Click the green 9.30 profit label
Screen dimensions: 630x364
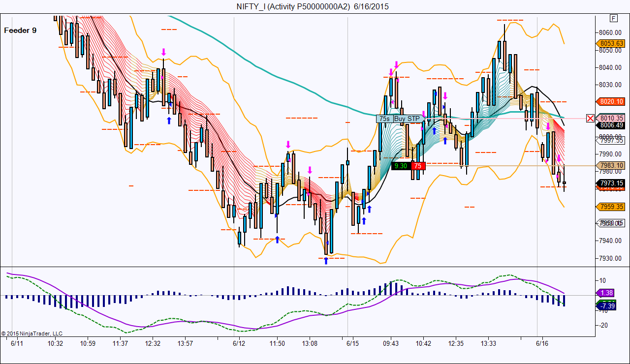pyautogui.click(x=401, y=166)
